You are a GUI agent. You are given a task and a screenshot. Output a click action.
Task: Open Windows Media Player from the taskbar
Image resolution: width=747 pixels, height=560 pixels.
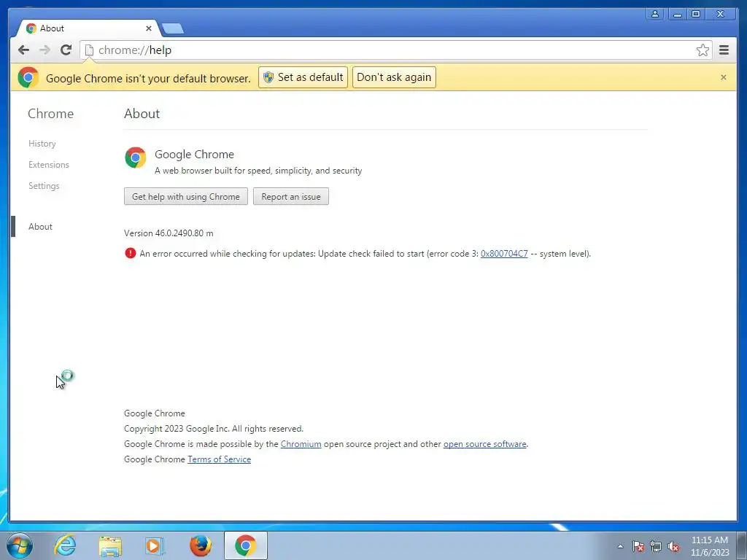pos(155,545)
